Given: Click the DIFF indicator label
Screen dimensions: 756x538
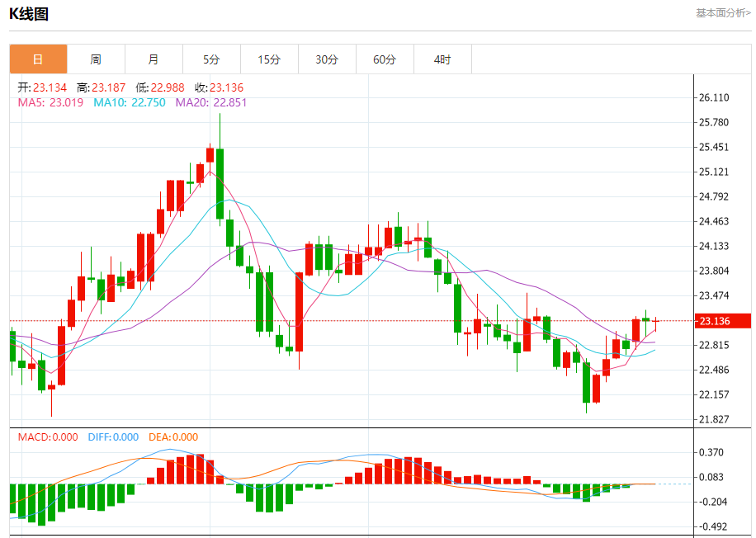Looking at the screenshot, I should click(x=111, y=437).
